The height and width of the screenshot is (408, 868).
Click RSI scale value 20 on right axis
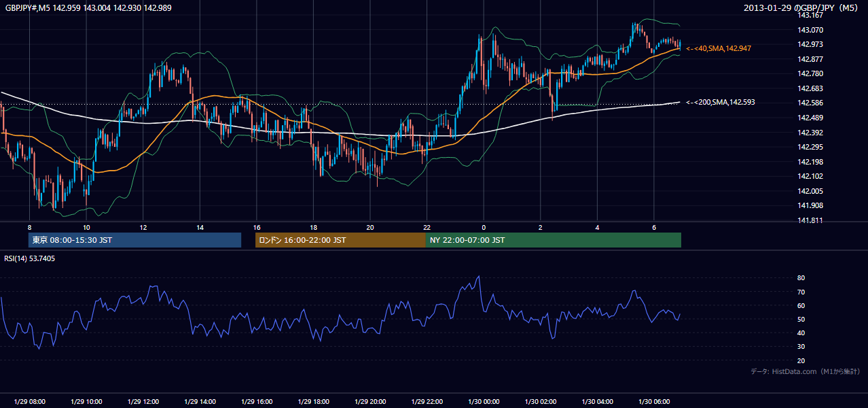[x=801, y=360]
